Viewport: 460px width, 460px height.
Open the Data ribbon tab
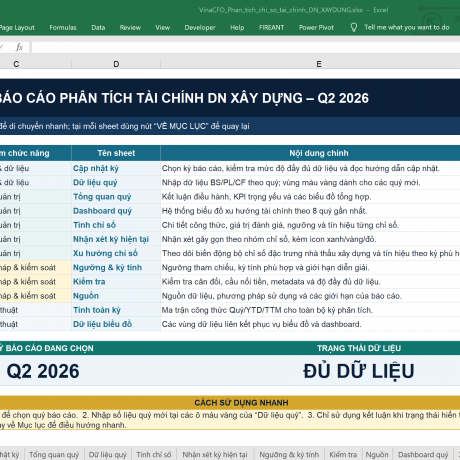click(98, 28)
